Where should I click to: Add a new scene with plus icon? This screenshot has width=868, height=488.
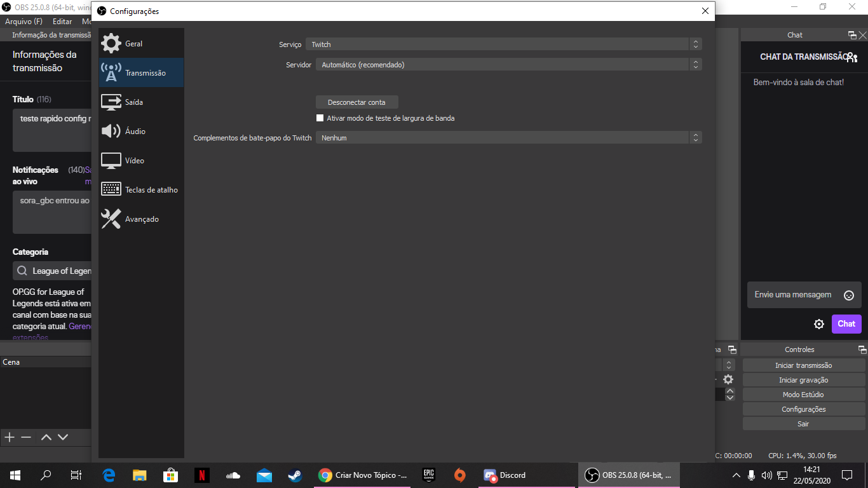point(10,437)
